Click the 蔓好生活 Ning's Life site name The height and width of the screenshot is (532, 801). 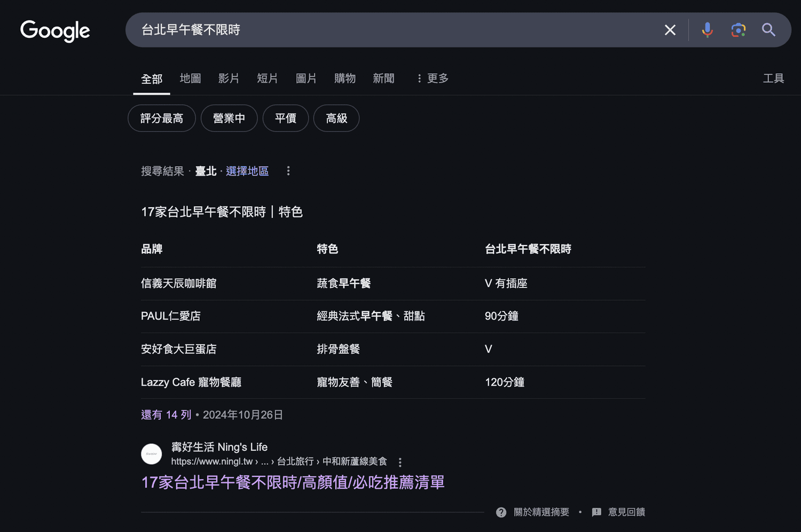[x=219, y=447]
